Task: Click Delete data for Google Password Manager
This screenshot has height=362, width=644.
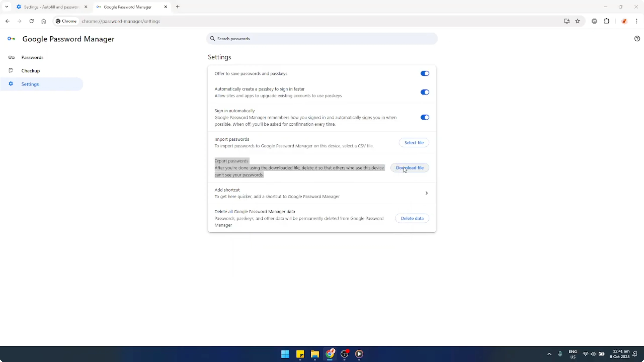Action: click(412, 218)
